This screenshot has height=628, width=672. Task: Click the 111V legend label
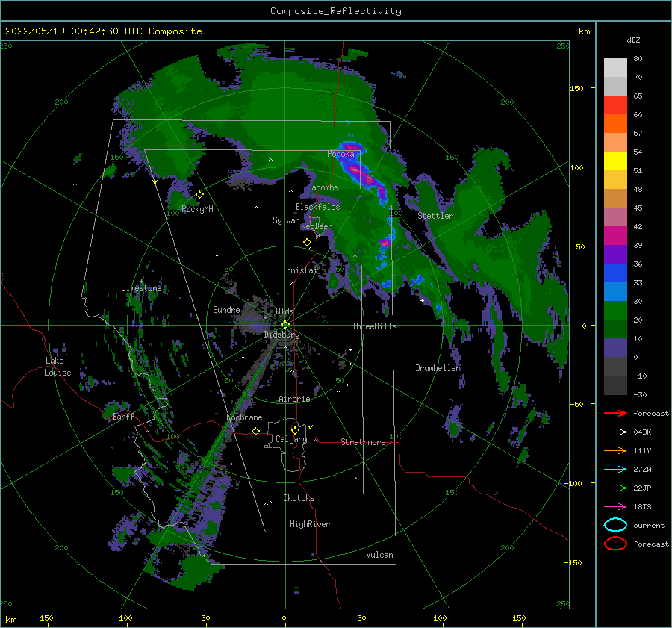pos(642,450)
